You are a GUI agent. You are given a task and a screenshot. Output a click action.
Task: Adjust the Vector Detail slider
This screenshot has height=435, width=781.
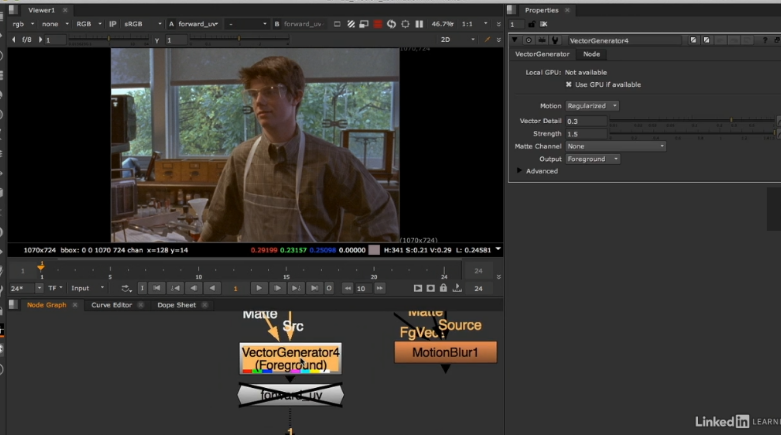692,121
